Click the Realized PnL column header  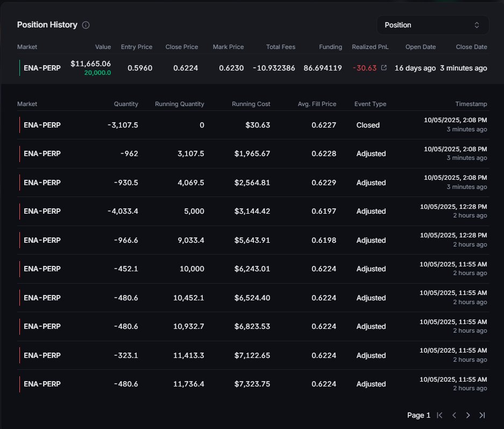click(x=370, y=47)
